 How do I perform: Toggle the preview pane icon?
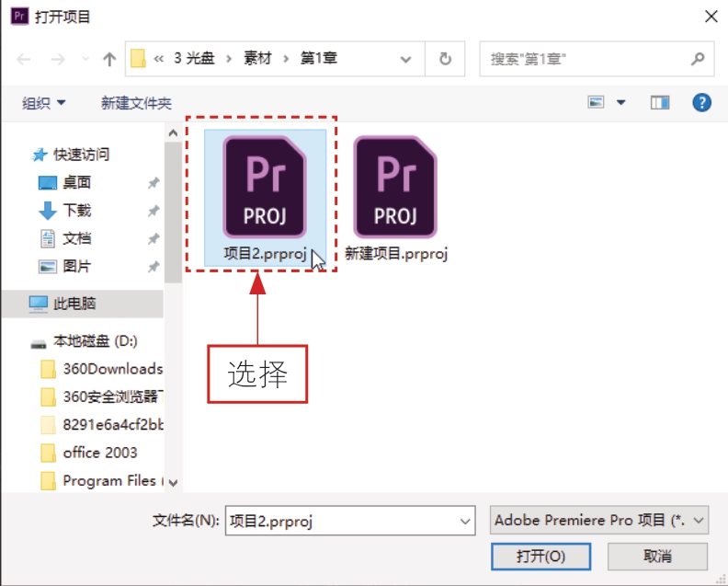point(660,102)
